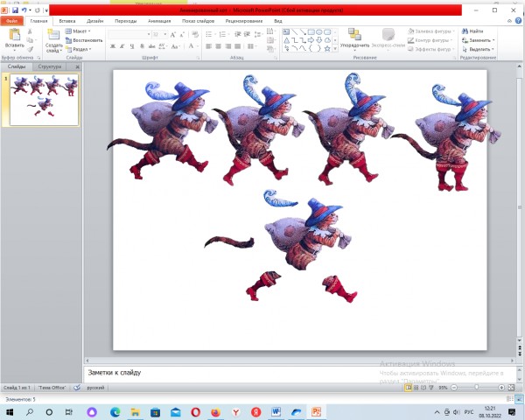Viewport: 525px width, 420px height.
Task: Open the Выделить select dropdown
Action: pyautogui.click(x=478, y=49)
